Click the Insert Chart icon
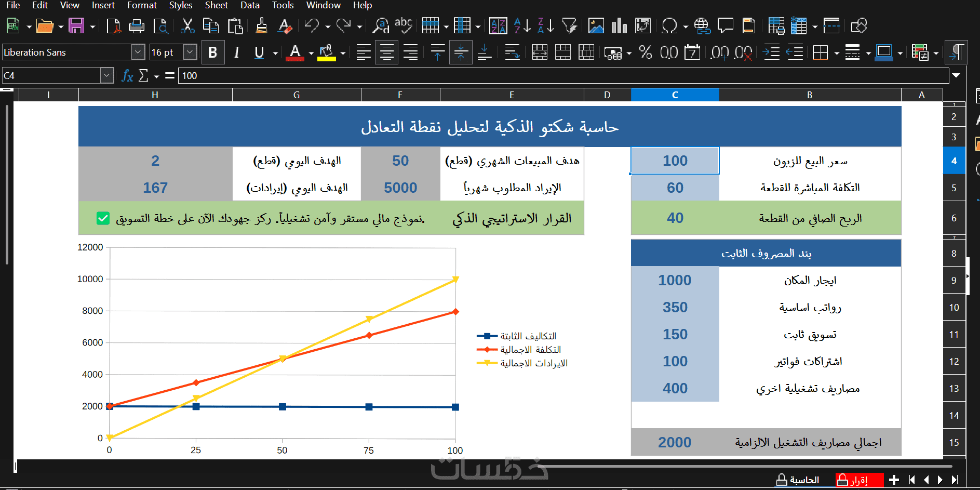 tap(619, 25)
